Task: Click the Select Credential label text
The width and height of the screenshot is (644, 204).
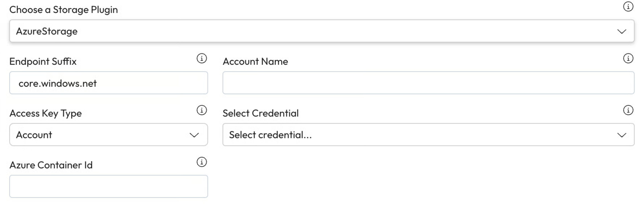Action: pos(261,113)
